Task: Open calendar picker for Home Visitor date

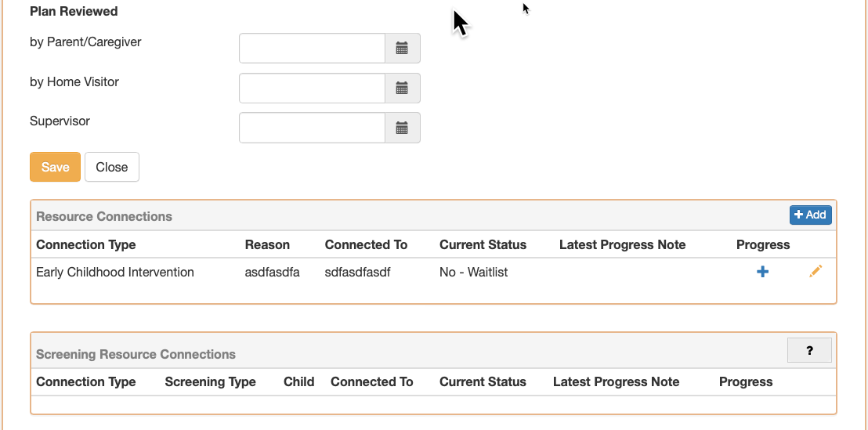Action: [403, 88]
